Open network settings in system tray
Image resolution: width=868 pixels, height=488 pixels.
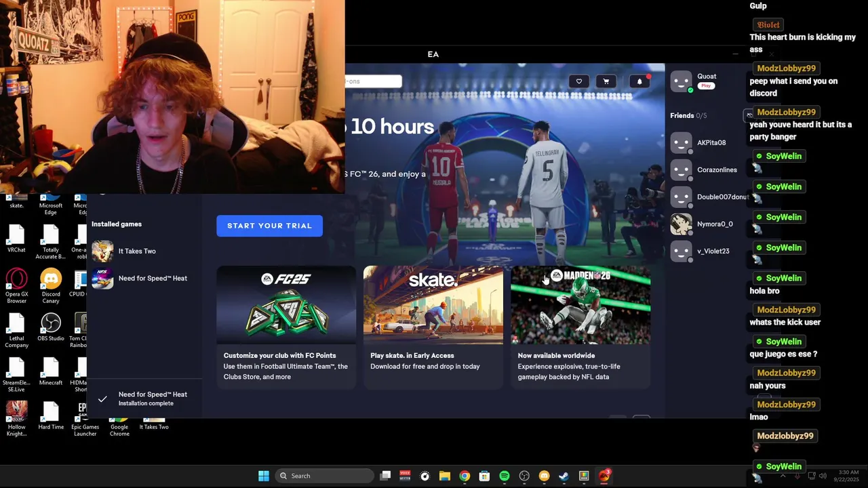[x=812, y=476]
